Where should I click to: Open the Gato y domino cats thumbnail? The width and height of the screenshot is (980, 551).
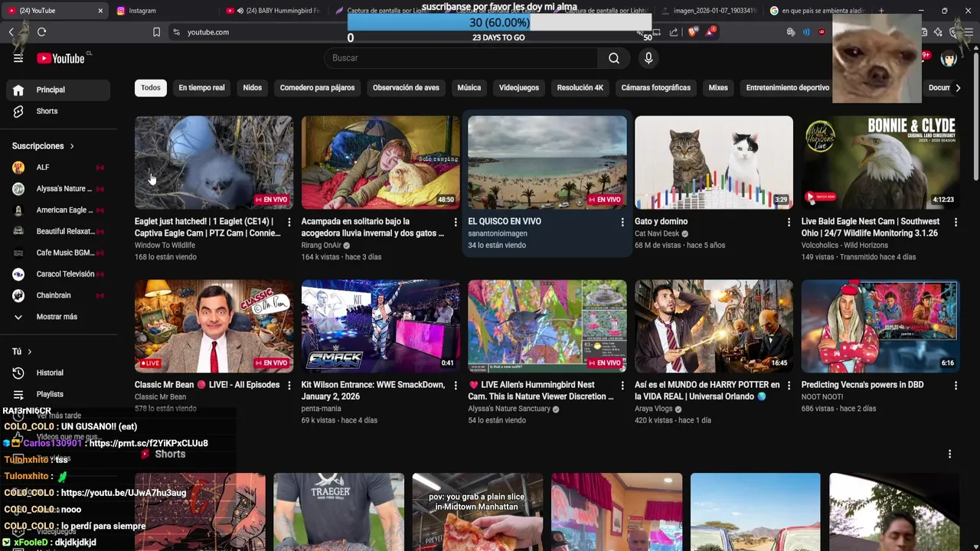coord(714,162)
